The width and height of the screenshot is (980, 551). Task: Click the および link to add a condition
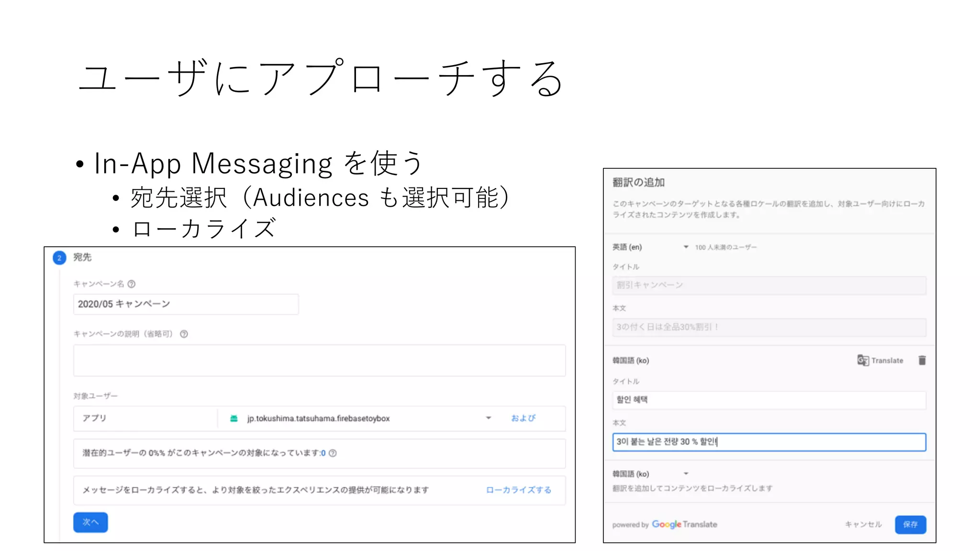523,419
